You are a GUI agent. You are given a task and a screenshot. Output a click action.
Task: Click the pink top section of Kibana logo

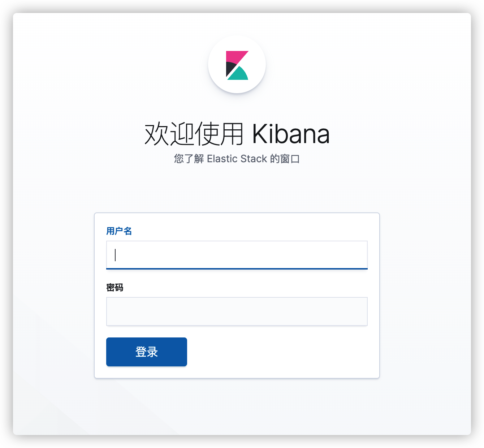tap(235, 57)
